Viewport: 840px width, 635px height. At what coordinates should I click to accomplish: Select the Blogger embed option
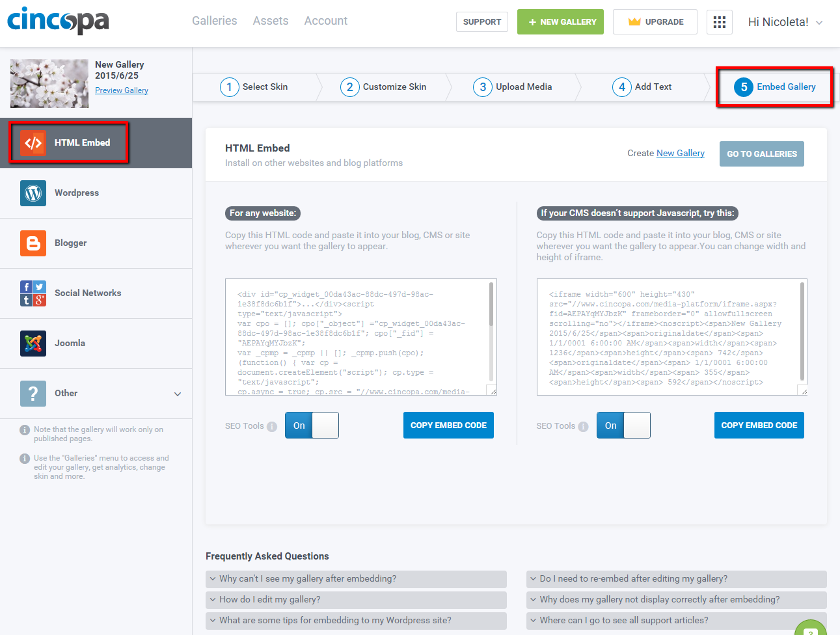[96, 243]
